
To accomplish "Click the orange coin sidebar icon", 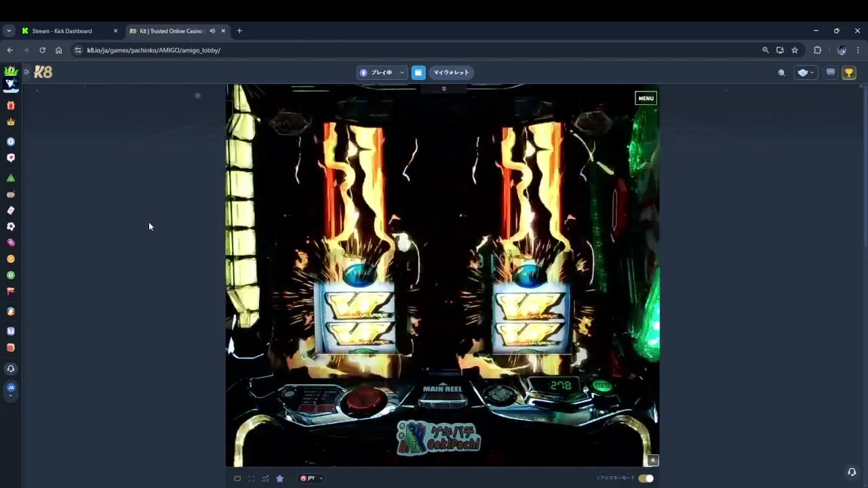I will (11, 259).
